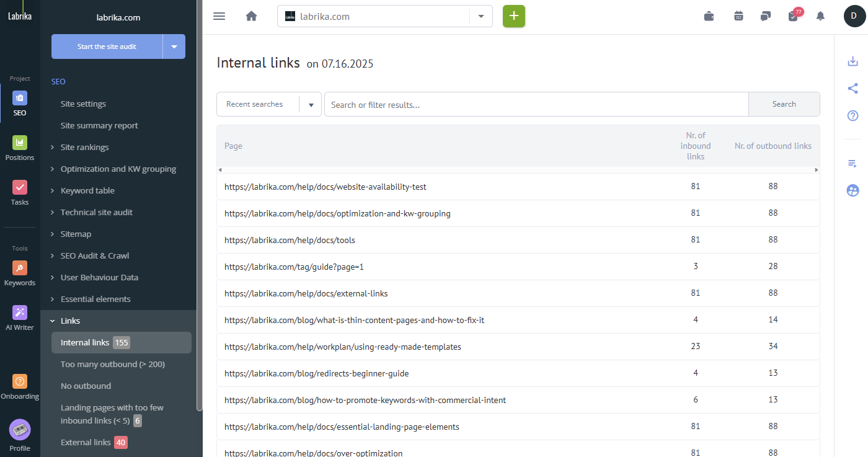Open Onboarding in the left rail
This screenshot has height=457, width=868.
(x=20, y=388)
